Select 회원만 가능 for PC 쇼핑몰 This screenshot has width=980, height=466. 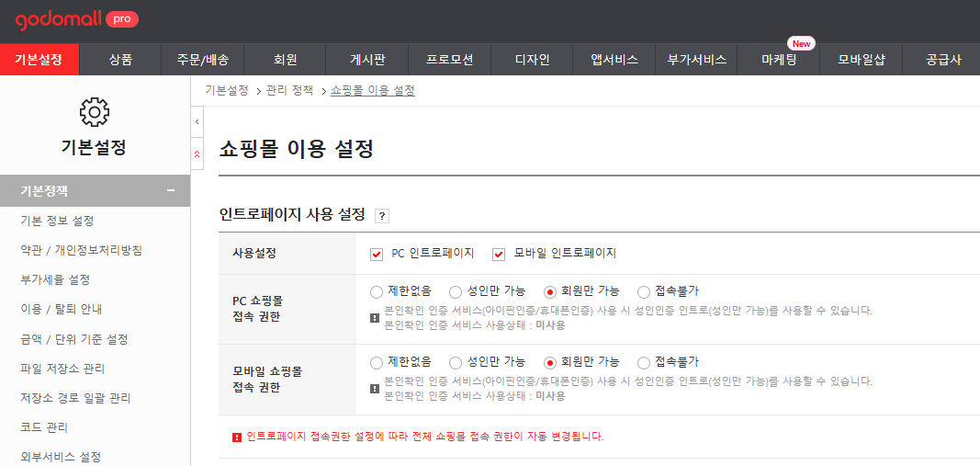pyautogui.click(x=550, y=291)
